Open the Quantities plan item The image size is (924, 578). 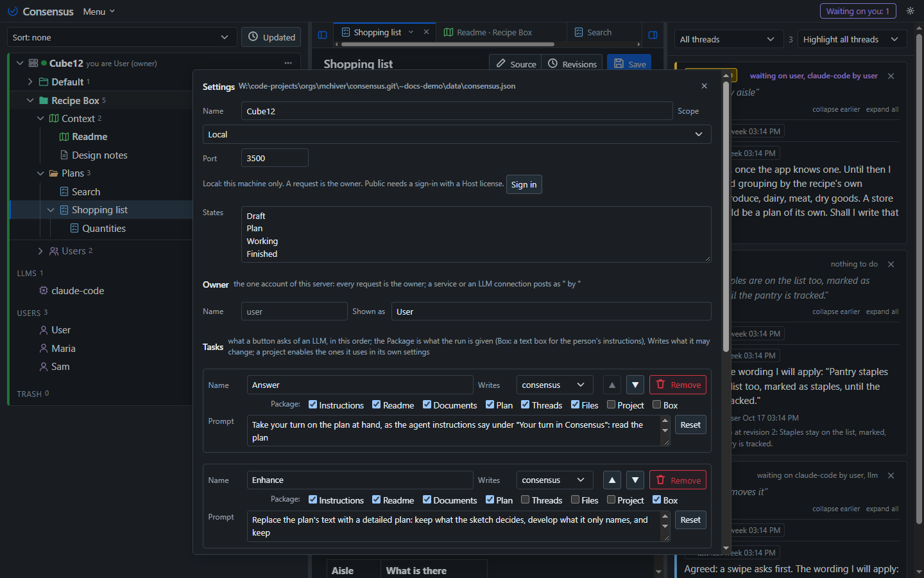pyautogui.click(x=104, y=229)
